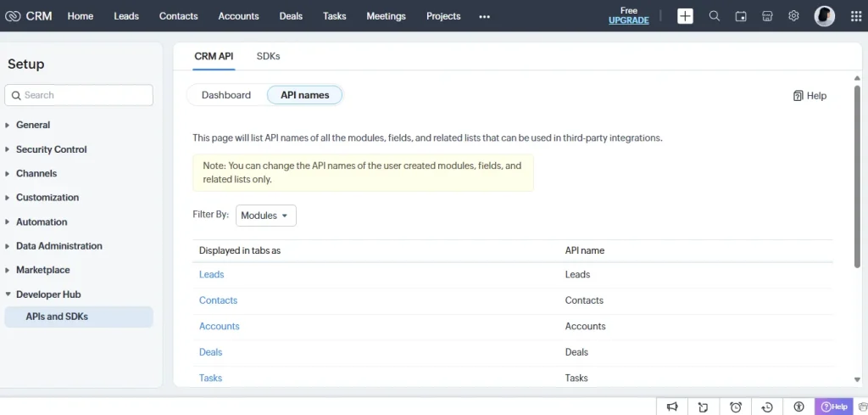Click the CRM logo icon
This screenshot has height=415, width=868.
pyautogui.click(x=13, y=16)
